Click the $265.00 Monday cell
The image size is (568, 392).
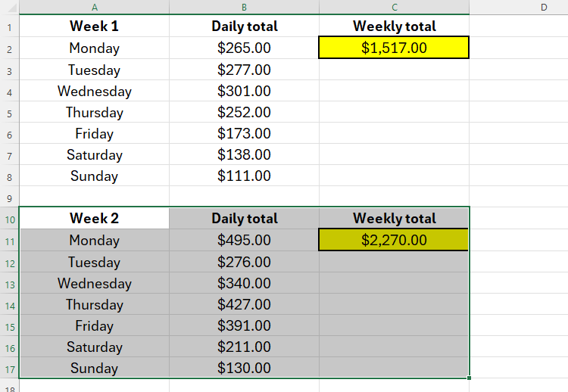[244, 48]
